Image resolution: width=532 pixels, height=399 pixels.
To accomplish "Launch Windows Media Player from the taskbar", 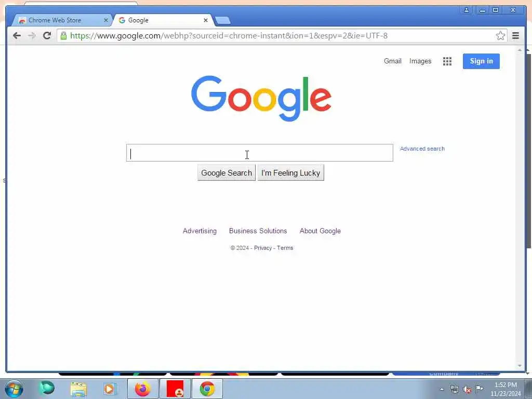I will [110, 389].
